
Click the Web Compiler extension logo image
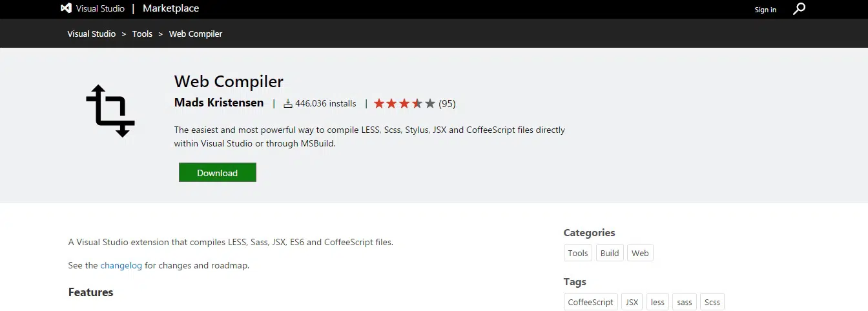[110, 111]
